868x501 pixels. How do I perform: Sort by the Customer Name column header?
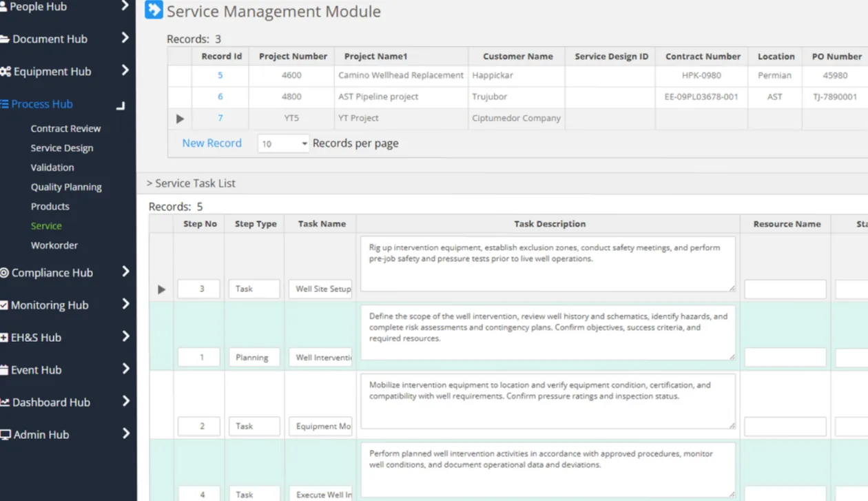coord(517,57)
